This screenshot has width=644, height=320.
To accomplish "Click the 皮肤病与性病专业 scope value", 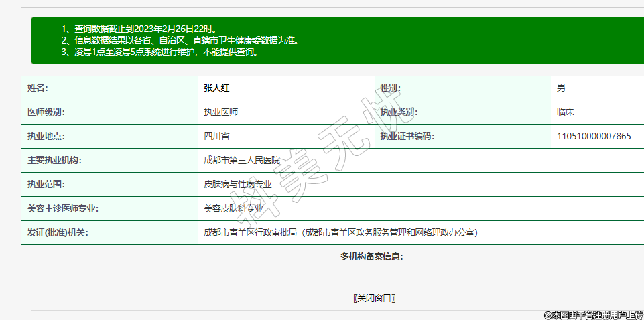I will (237, 184).
